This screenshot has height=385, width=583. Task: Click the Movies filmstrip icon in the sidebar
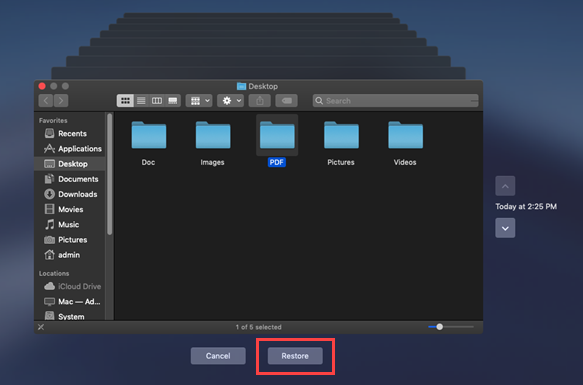[x=49, y=209]
